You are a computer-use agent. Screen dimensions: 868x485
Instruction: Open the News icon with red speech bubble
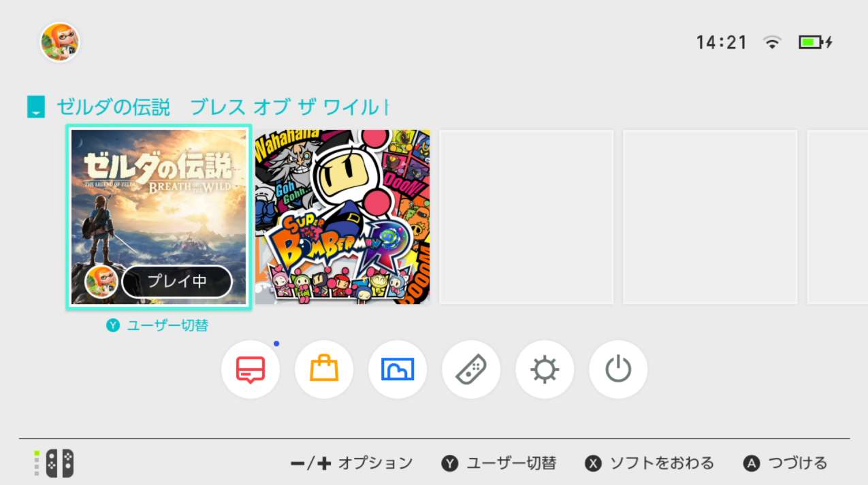point(251,369)
